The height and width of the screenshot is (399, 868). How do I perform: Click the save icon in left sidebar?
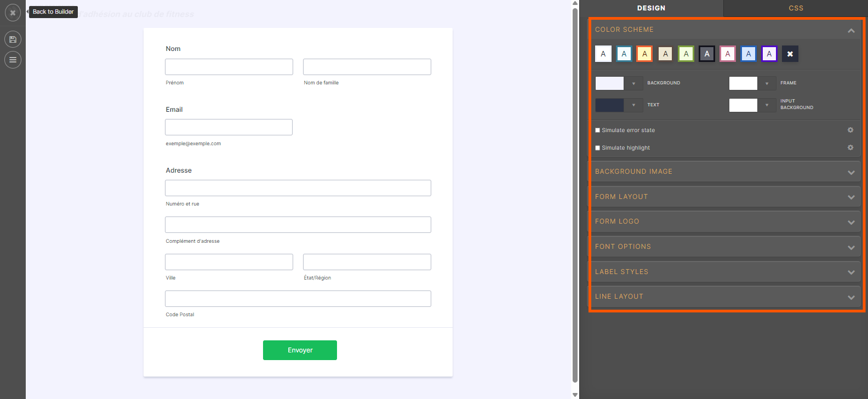(x=13, y=39)
